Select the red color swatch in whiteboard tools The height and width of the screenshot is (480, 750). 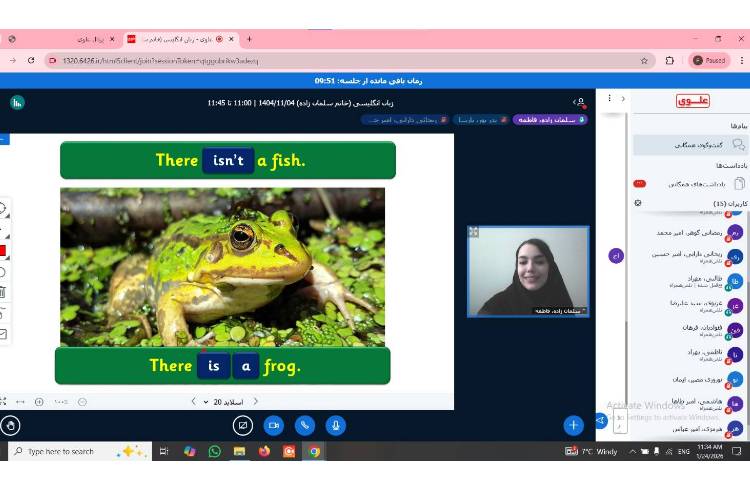(3, 250)
